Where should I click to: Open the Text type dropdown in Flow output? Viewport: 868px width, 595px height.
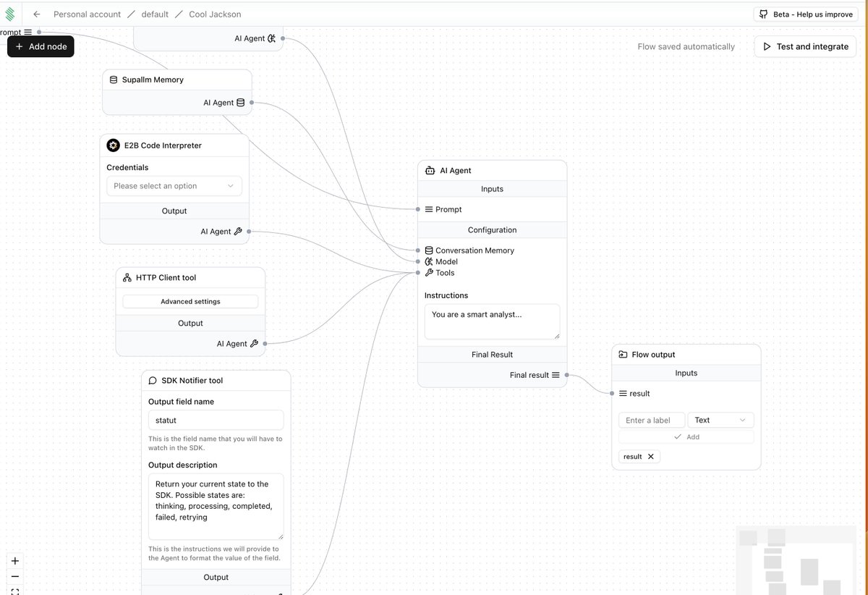pyautogui.click(x=720, y=420)
